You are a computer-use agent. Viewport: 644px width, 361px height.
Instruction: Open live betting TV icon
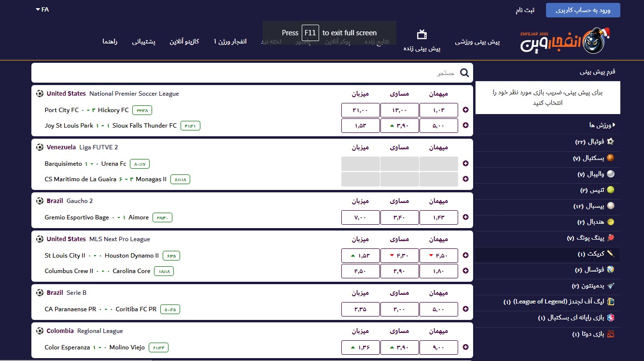tap(422, 34)
